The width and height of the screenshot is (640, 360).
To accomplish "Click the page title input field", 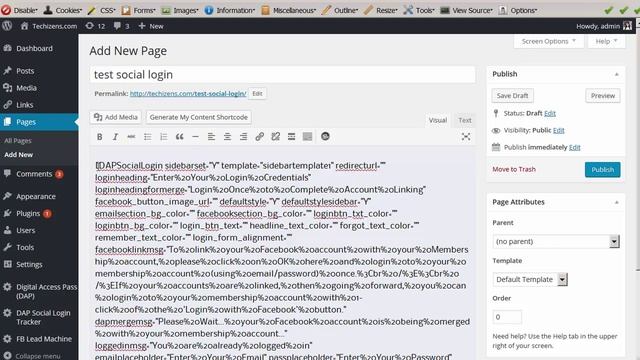I will [x=282, y=75].
